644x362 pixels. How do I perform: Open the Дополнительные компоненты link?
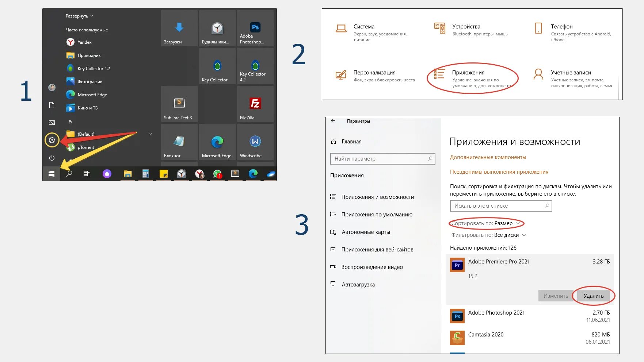point(488,157)
